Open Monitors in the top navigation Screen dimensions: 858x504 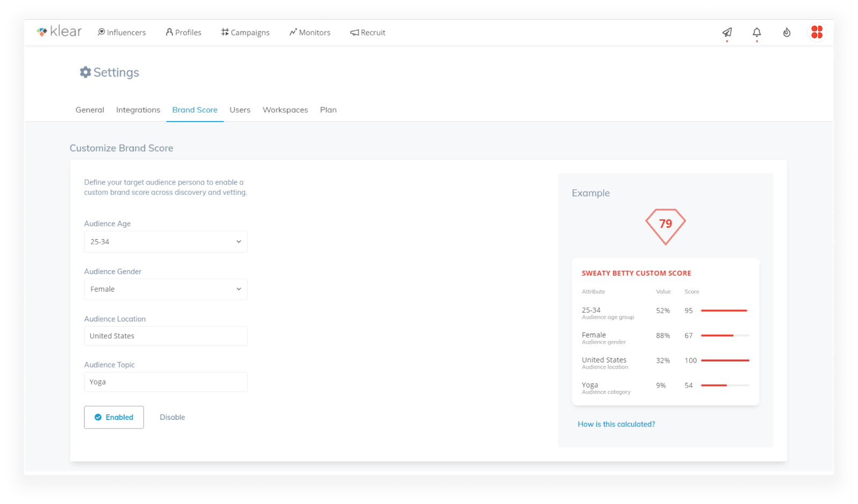tap(310, 32)
